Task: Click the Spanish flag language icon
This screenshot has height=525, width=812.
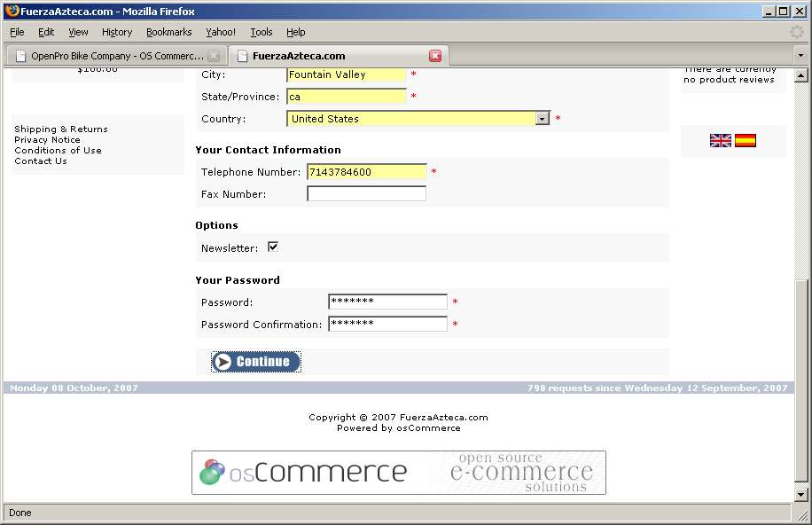Action: pyautogui.click(x=746, y=140)
